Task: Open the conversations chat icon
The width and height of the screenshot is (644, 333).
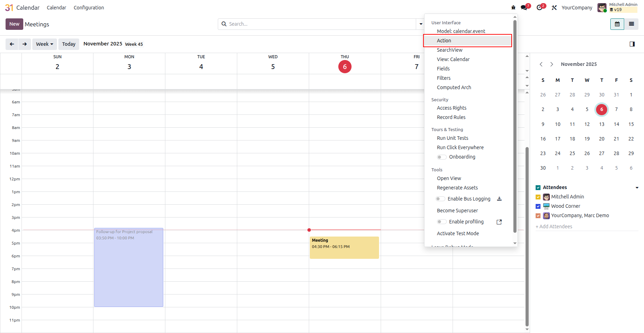Action: 524,8
